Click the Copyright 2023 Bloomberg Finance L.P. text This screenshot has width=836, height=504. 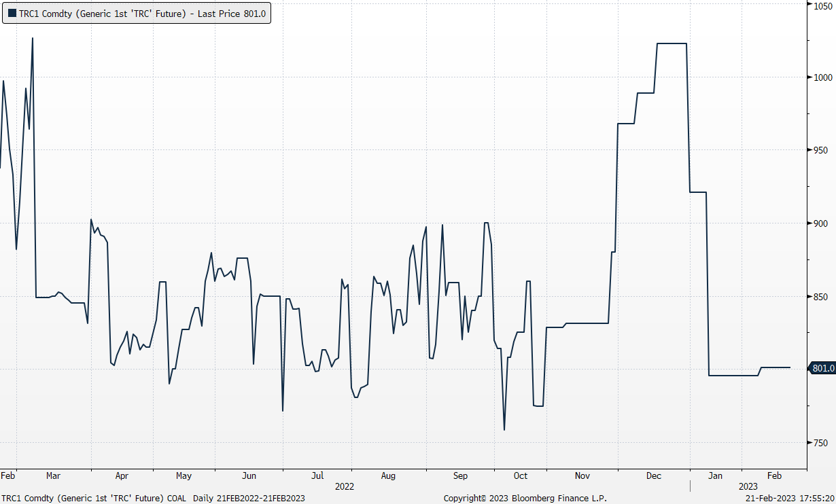[525, 498]
